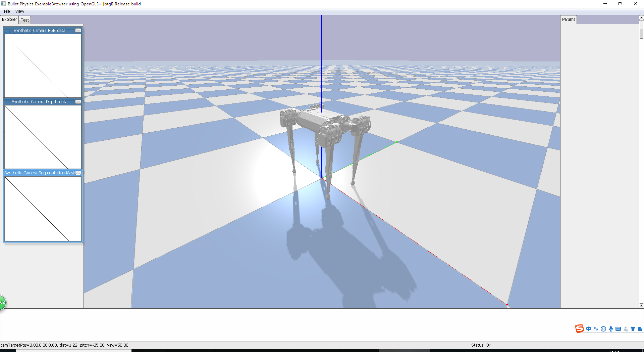Collapse the Synthetic Camera Depth data panel
Viewport: 644px width, 352px height.
click(78, 102)
